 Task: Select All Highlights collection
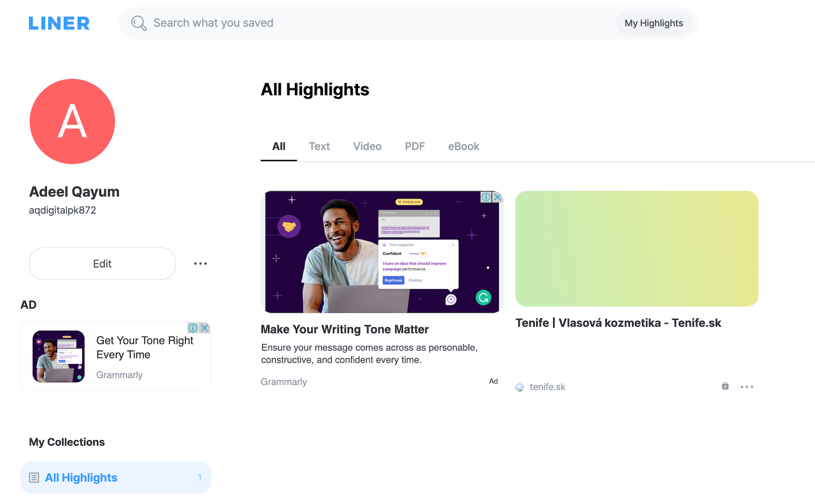click(x=116, y=478)
